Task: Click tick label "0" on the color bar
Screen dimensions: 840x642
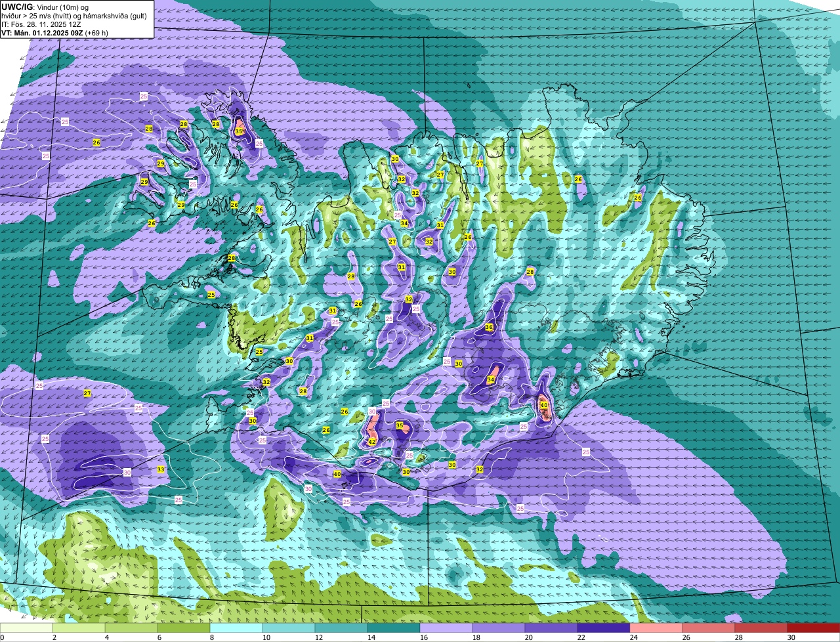Action: (x=2, y=637)
